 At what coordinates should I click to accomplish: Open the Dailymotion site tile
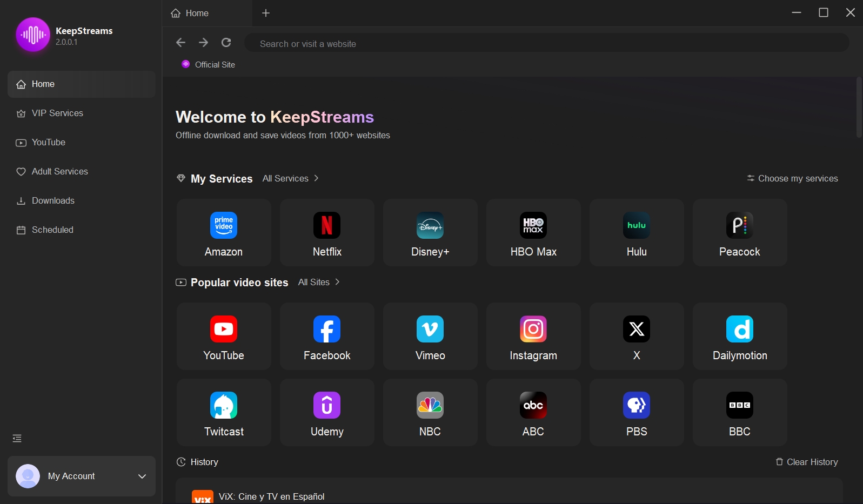point(740,336)
